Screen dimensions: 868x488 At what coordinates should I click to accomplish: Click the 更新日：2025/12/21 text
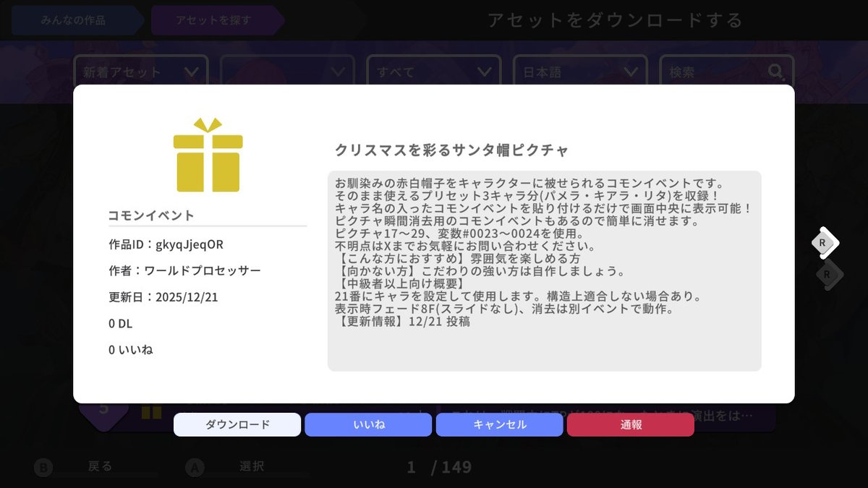(x=163, y=297)
